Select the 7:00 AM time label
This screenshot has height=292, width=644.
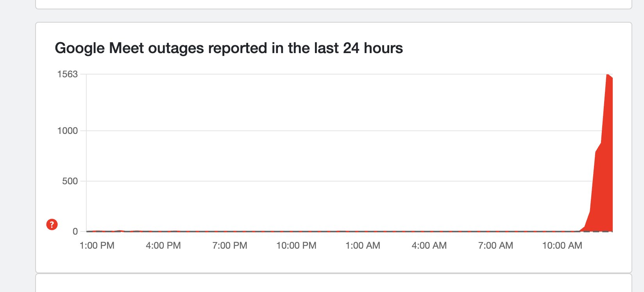pos(496,246)
